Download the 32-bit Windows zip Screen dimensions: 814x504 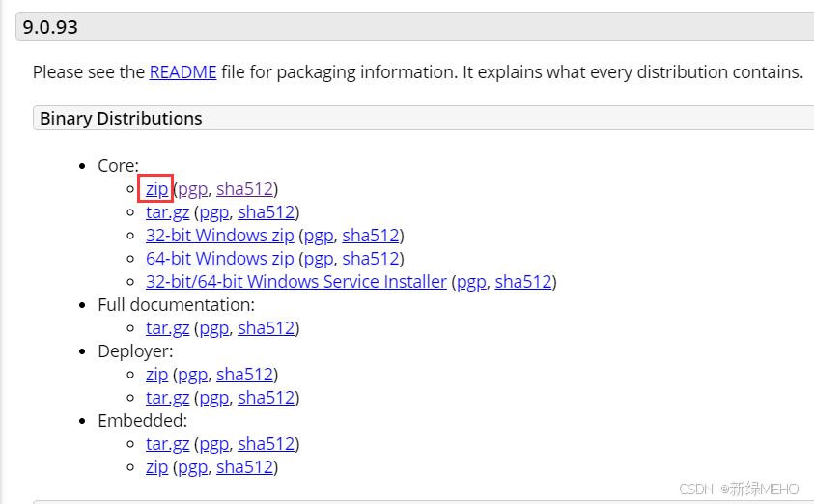(x=219, y=236)
